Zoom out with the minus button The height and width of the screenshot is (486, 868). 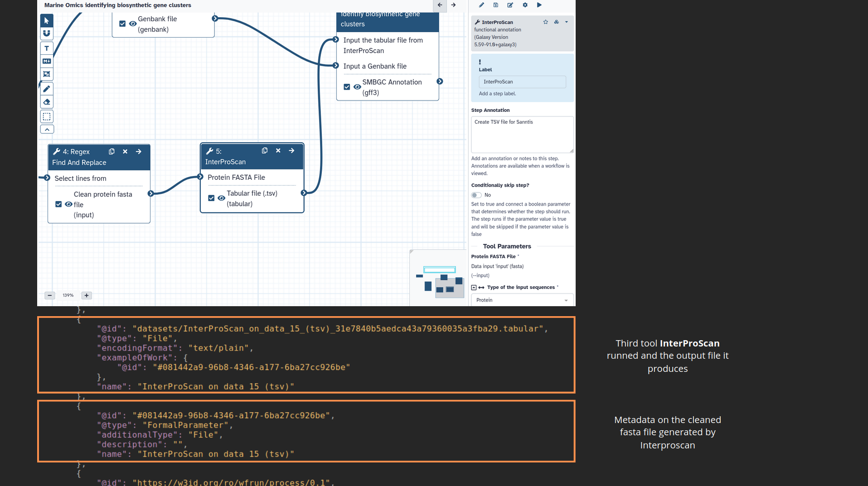click(x=50, y=295)
